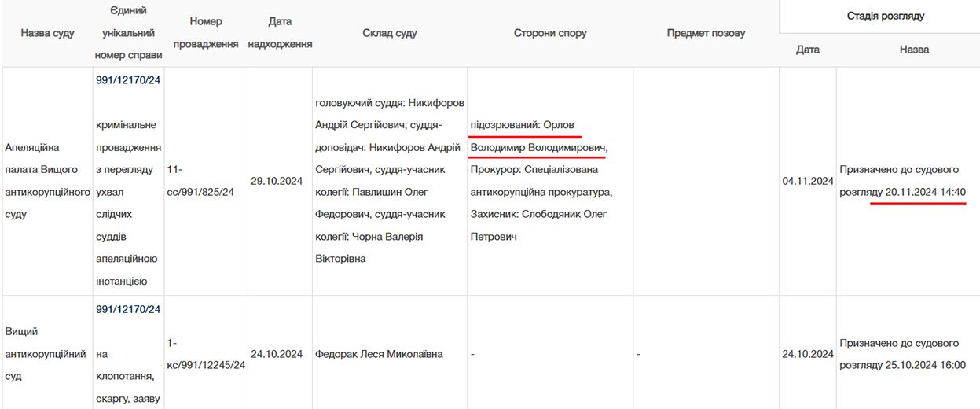Click the Склад суду column header

tap(390, 33)
